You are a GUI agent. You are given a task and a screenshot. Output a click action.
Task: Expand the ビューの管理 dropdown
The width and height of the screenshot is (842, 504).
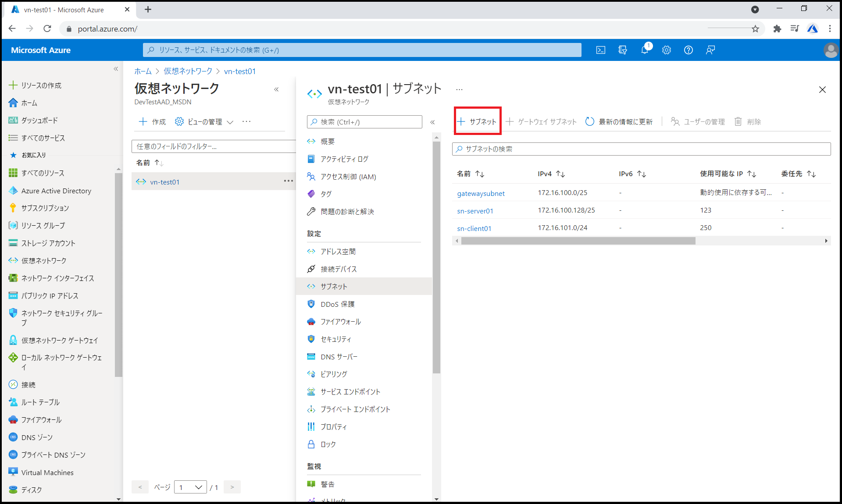point(204,121)
